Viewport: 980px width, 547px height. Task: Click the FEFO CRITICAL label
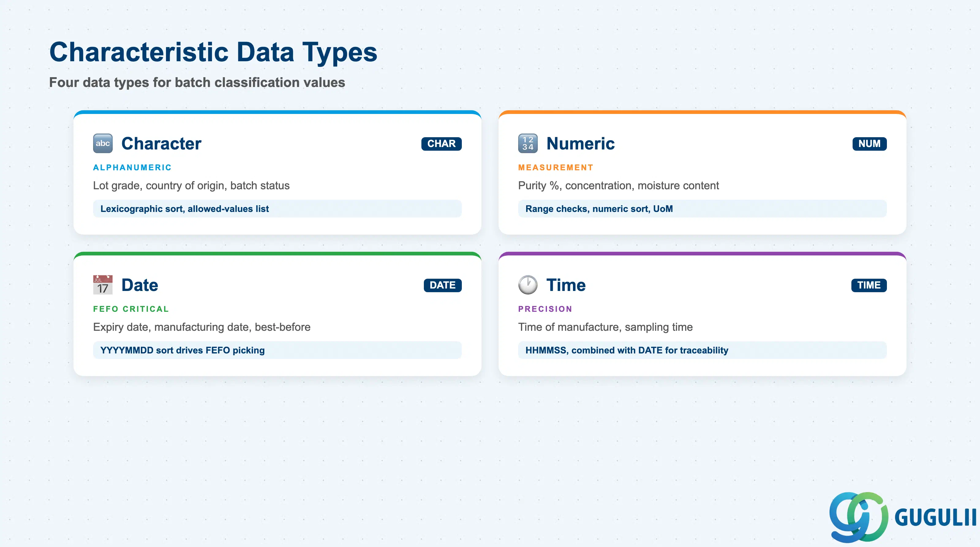(x=131, y=309)
